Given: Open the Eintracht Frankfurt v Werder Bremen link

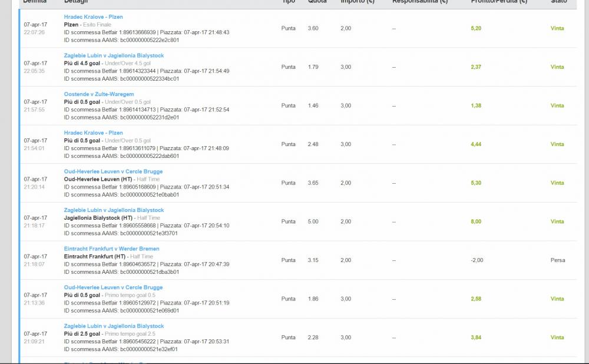Looking at the screenshot, I should tap(111, 249).
